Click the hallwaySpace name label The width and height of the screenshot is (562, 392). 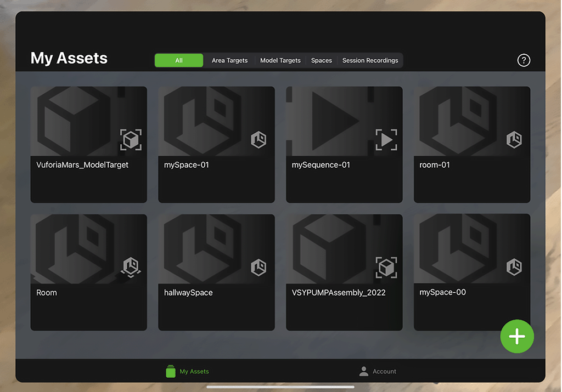click(188, 293)
